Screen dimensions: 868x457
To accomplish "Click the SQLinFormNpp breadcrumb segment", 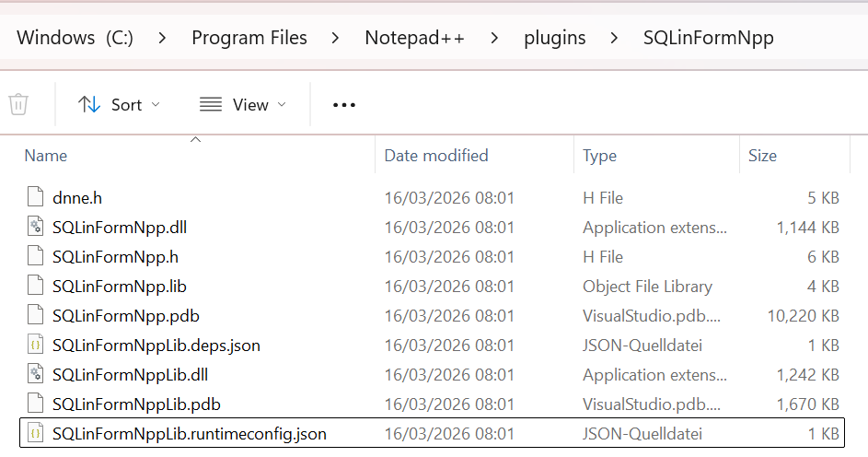I will [708, 38].
